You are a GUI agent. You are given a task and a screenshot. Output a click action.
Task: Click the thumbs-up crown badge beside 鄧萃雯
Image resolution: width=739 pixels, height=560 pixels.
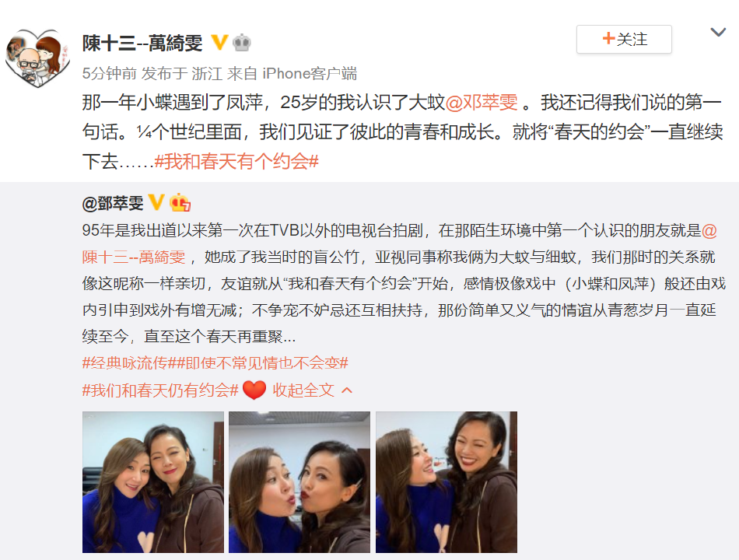[180, 202]
